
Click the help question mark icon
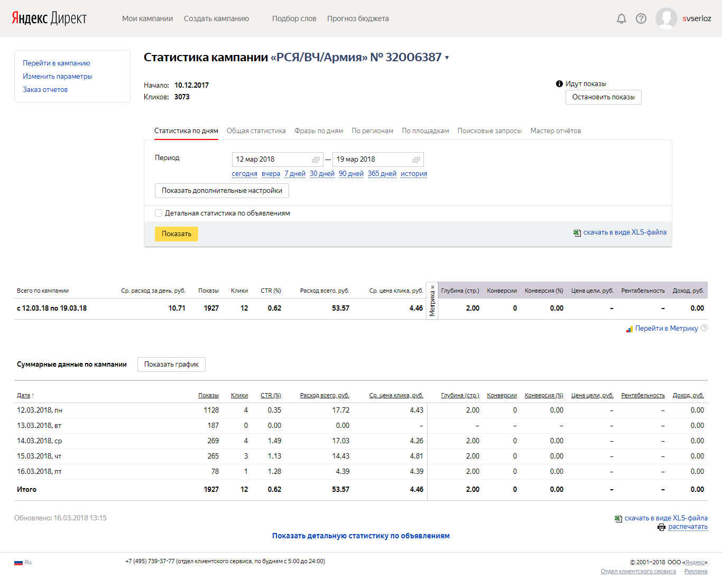tap(641, 18)
